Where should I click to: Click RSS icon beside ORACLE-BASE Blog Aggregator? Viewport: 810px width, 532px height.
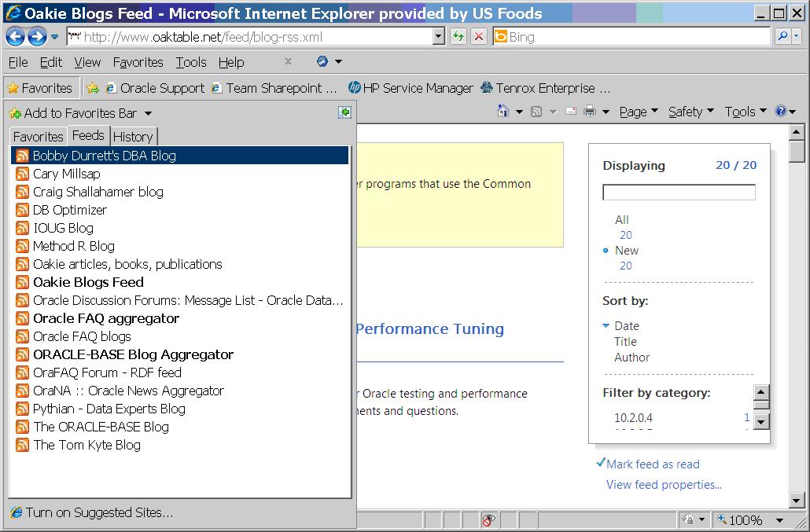[x=22, y=354]
